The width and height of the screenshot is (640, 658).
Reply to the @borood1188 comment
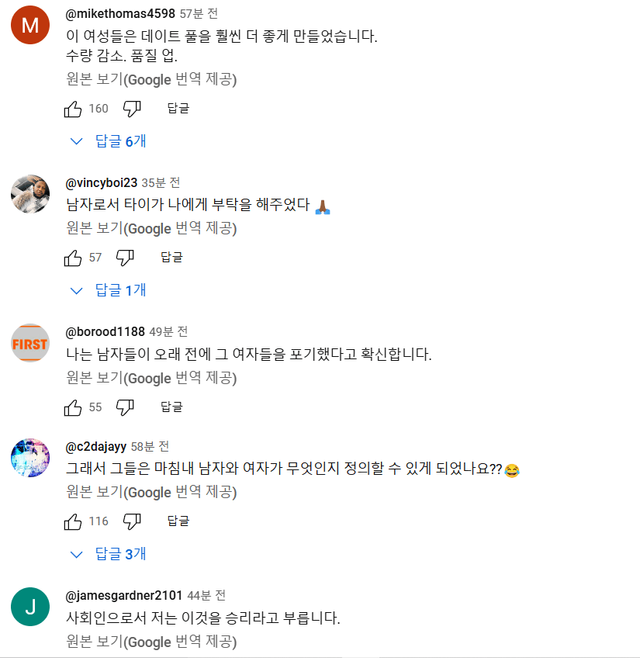point(172,407)
